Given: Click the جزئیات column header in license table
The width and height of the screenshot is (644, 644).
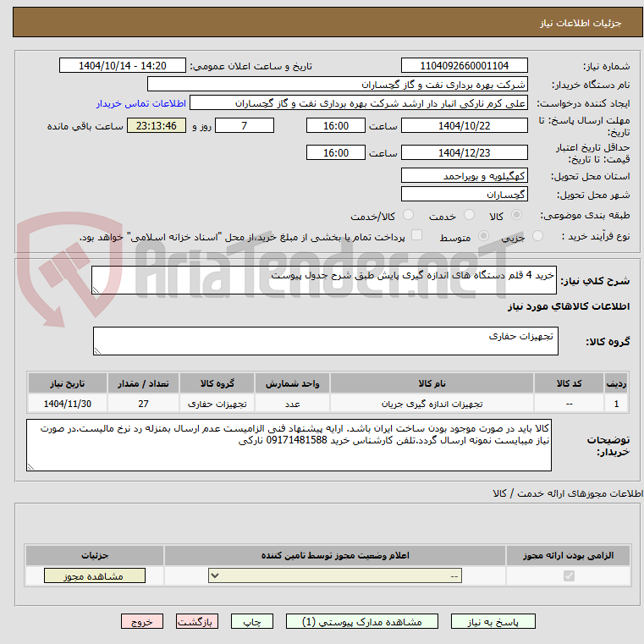Looking at the screenshot, I should (x=95, y=555).
